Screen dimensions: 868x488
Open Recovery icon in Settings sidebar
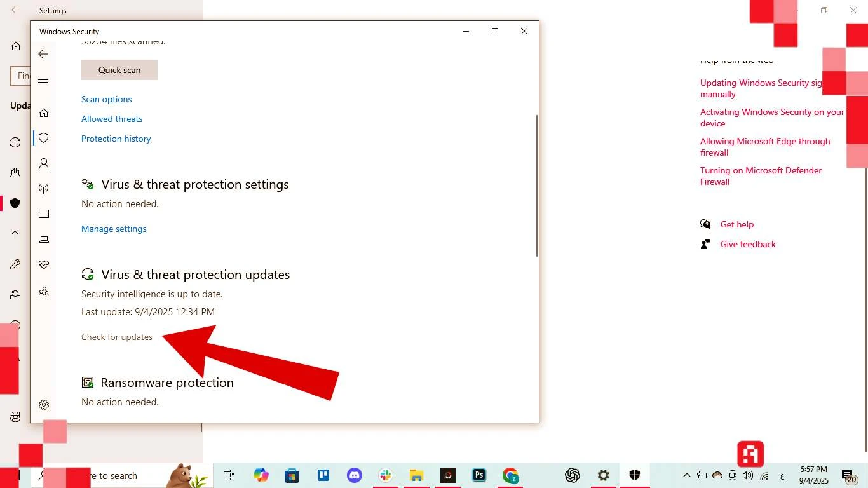(x=15, y=295)
